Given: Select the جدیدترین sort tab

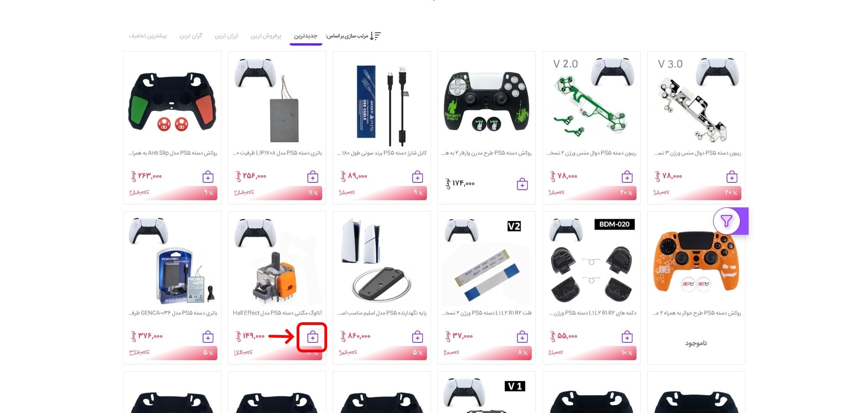Looking at the screenshot, I should click(x=306, y=36).
